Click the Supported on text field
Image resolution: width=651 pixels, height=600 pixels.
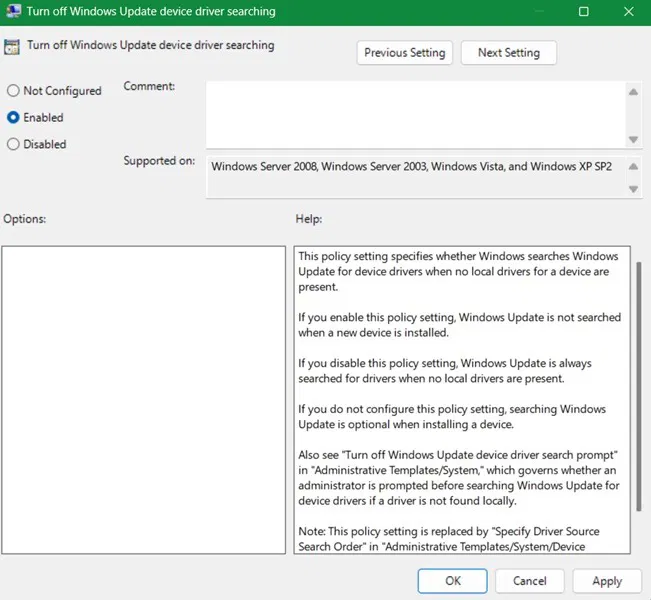(416, 176)
